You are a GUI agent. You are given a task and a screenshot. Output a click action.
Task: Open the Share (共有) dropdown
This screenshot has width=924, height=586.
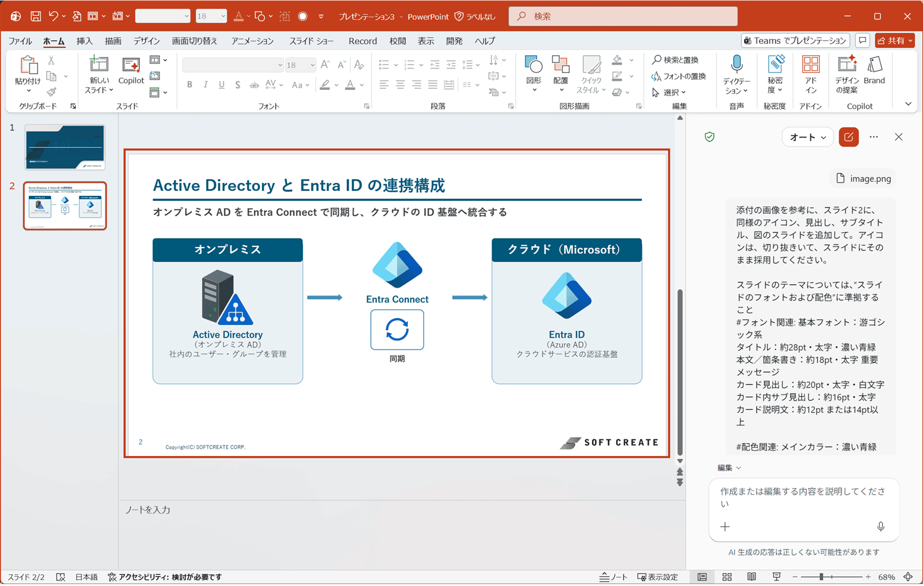(895, 41)
